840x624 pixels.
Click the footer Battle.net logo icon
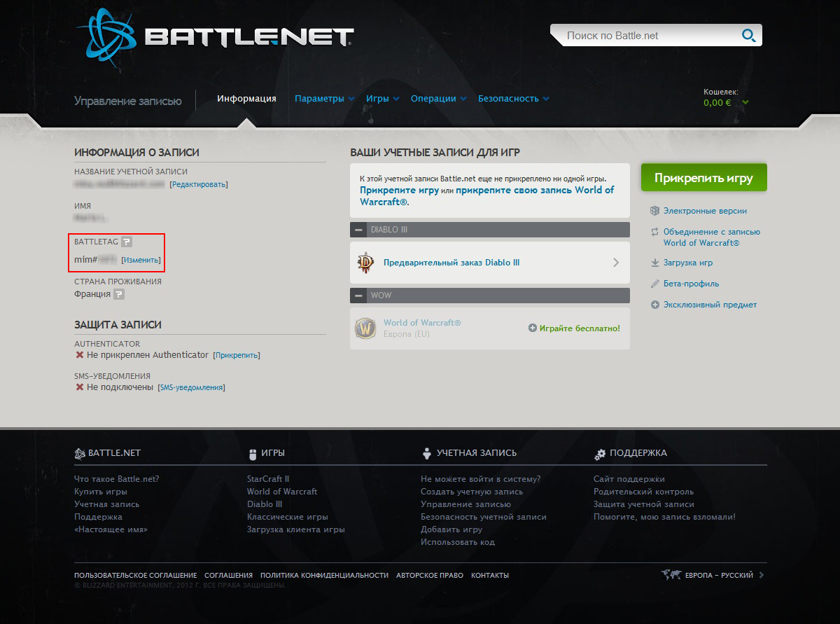(80, 453)
